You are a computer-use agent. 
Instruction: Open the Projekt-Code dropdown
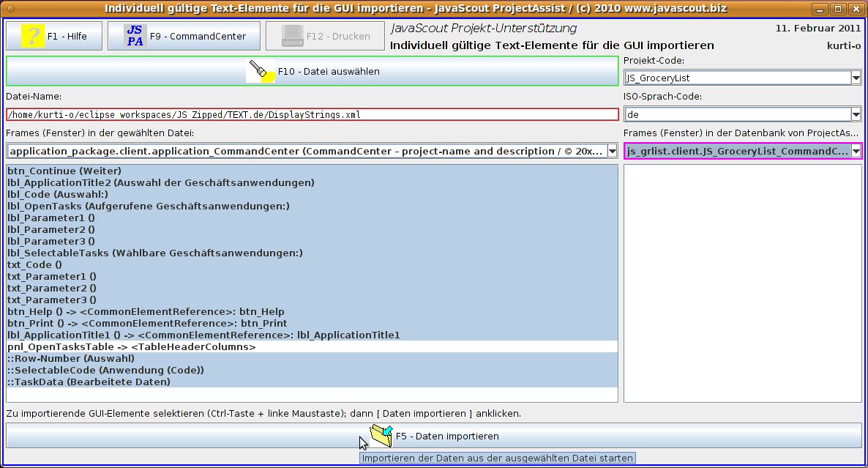pos(856,78)
